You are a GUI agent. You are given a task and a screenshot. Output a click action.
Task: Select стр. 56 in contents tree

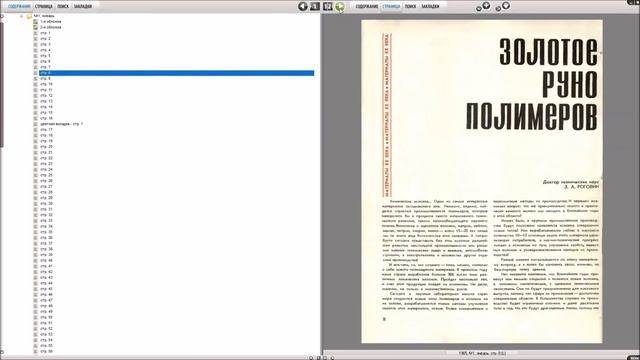tap(46, 351)
